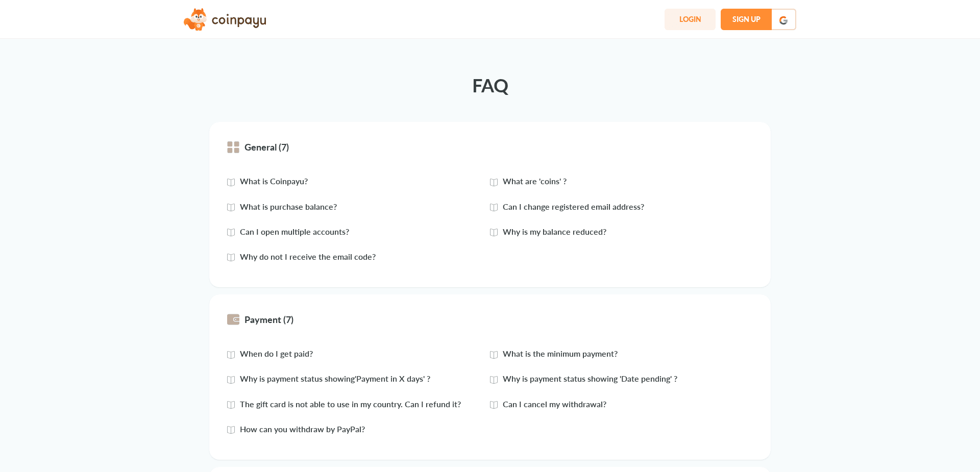Open 'How can you withdraw by PayPal?'

tap(302, 430)
